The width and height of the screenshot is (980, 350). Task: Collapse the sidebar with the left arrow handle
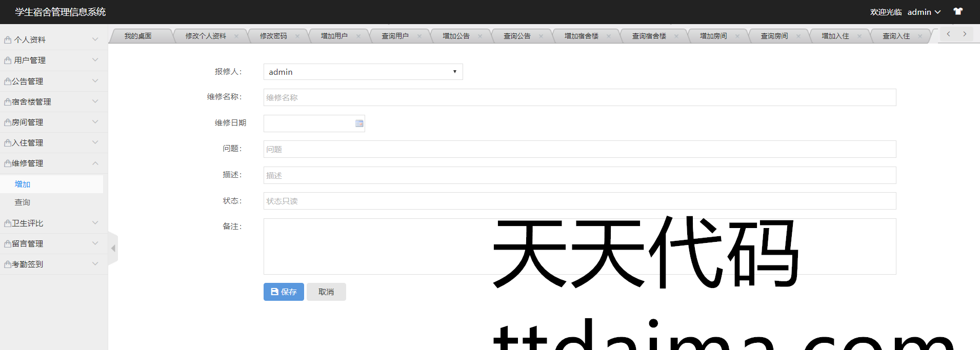pos(113,249)
